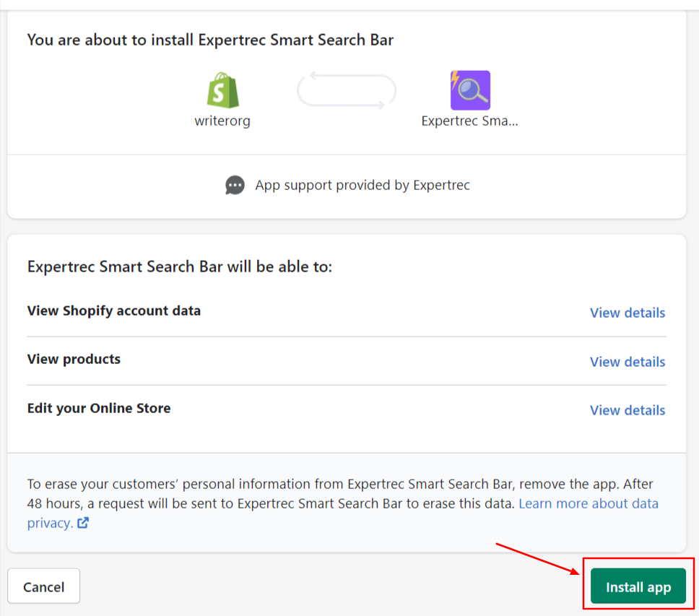
Task: Click the speech bubble next to app support text
Action: pyautogui.click(x=235, y=185)
